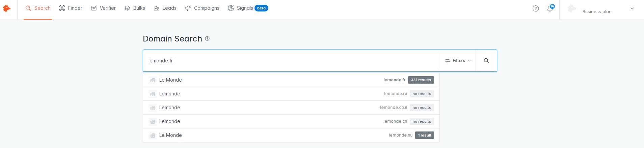The image size is (644, 148).
Task: Click company icon beside lemonde.co.il row
Action: coord(153,108)
